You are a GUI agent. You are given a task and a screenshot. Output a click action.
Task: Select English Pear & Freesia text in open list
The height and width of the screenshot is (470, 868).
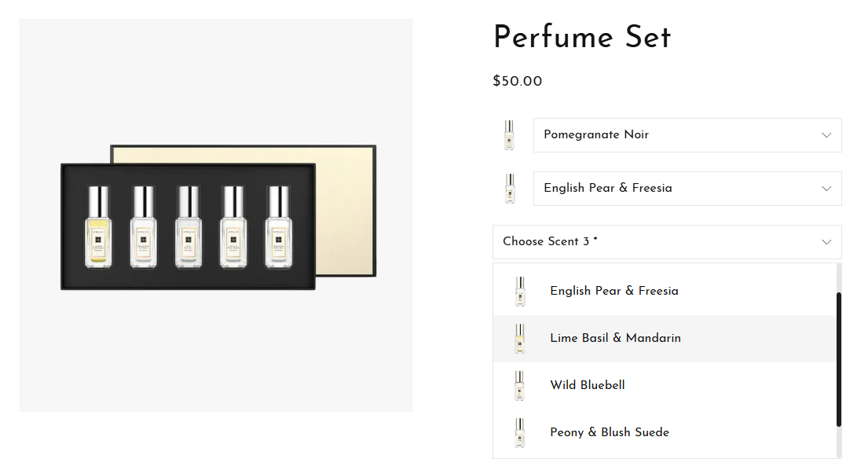click(x=614, y=291)
